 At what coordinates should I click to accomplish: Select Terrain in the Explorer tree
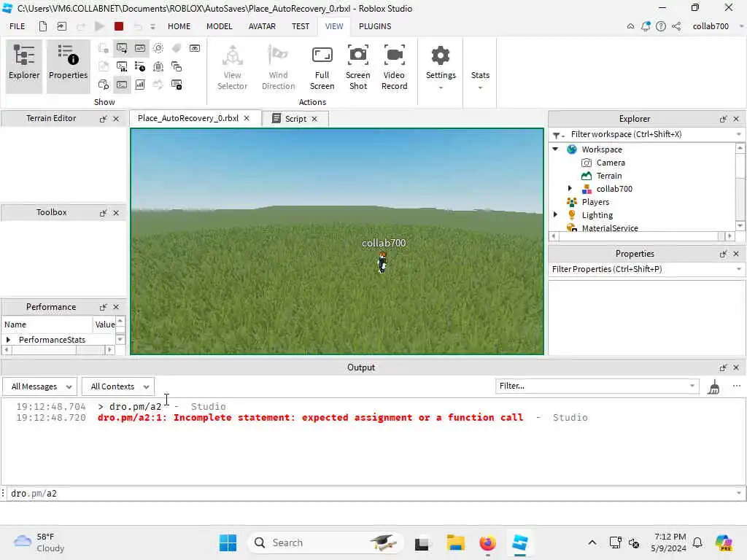[609, 176]
